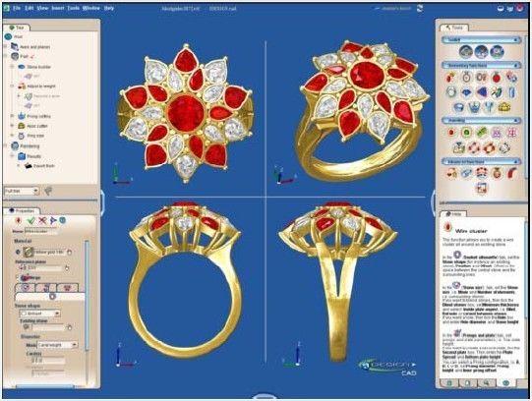
Task: Select the red round gem tool icon
Action: [x=496, y=79]
